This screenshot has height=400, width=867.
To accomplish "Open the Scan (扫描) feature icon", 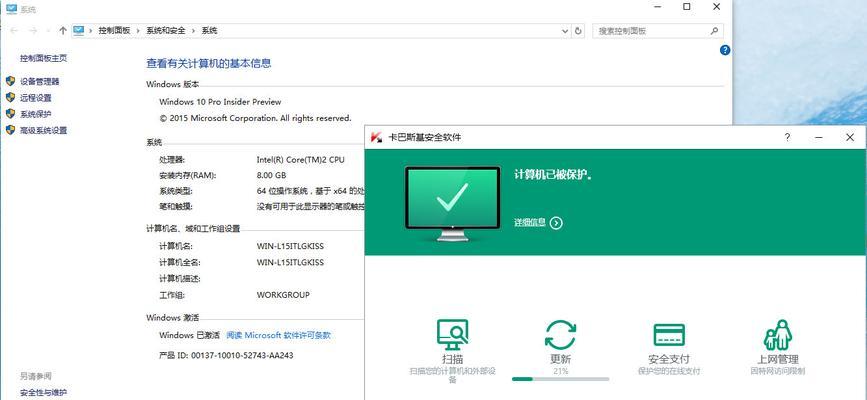I will click(452, 334).
